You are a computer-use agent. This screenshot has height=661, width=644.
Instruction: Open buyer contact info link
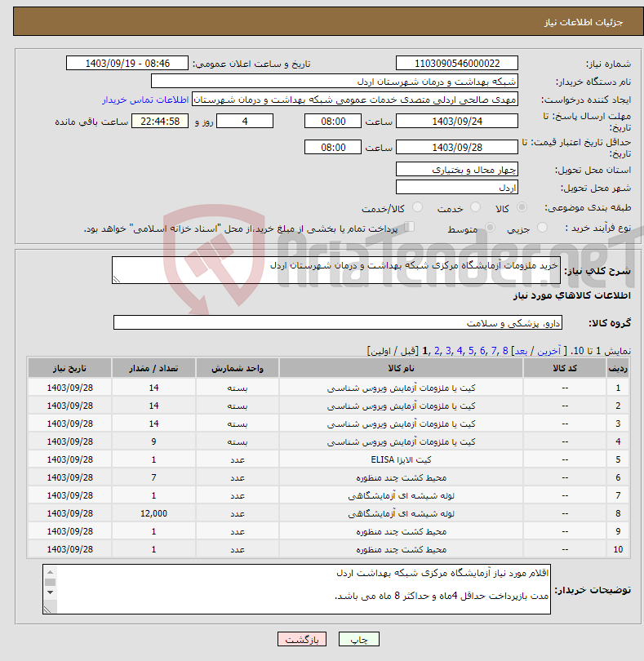[x=145, y=100]
